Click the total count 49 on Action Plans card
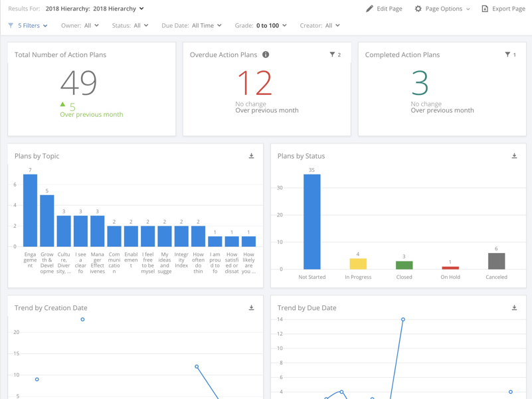Image resolution: width=532 pixels, height=399 pixels. pyautogui.click(x=79, y=83)
